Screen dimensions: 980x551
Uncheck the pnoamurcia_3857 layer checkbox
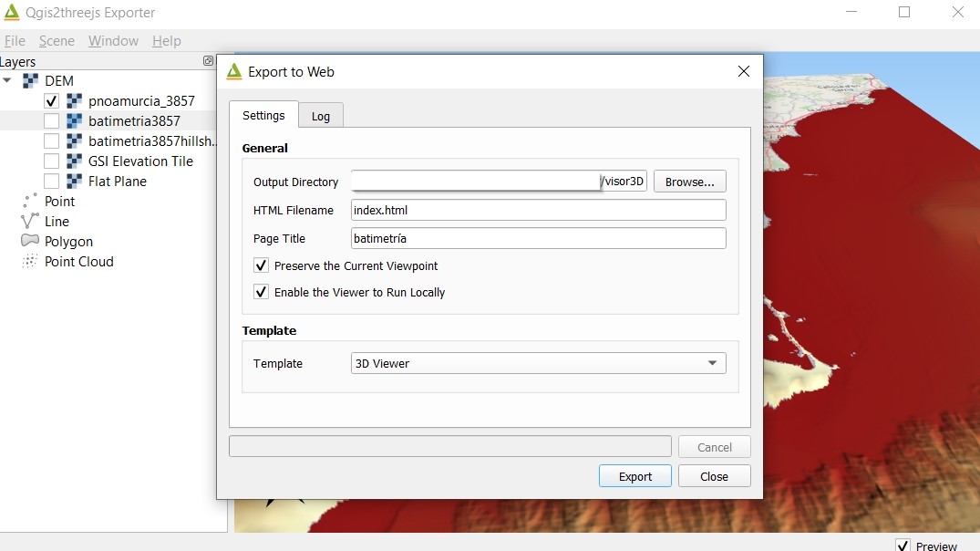coord(51,101)
